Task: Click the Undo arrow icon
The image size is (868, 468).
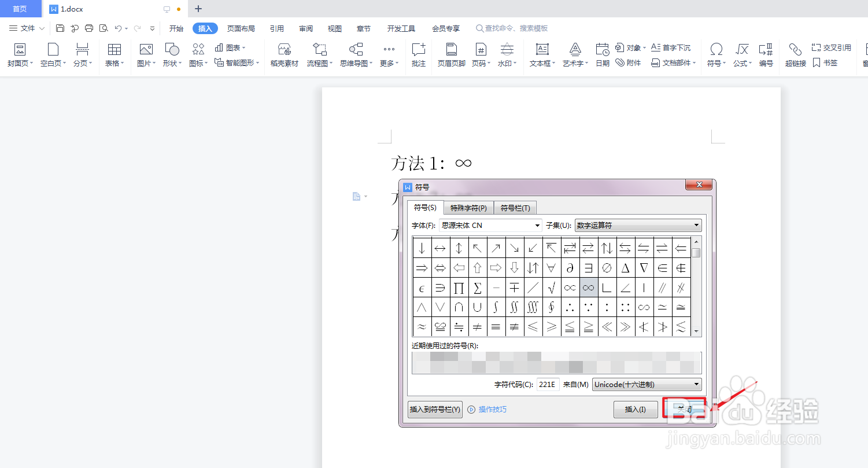Action: [118, 28]
